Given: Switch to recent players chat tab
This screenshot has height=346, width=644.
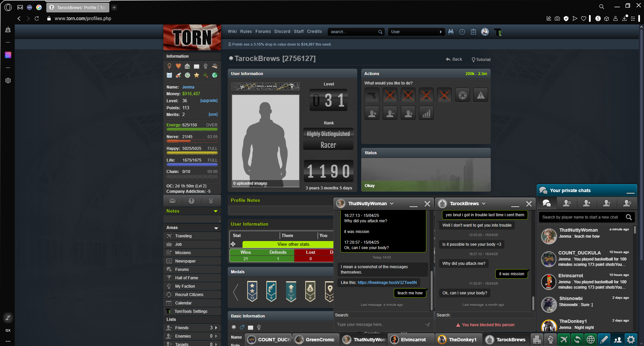Looking at the screenshot, I should point(567,203).
